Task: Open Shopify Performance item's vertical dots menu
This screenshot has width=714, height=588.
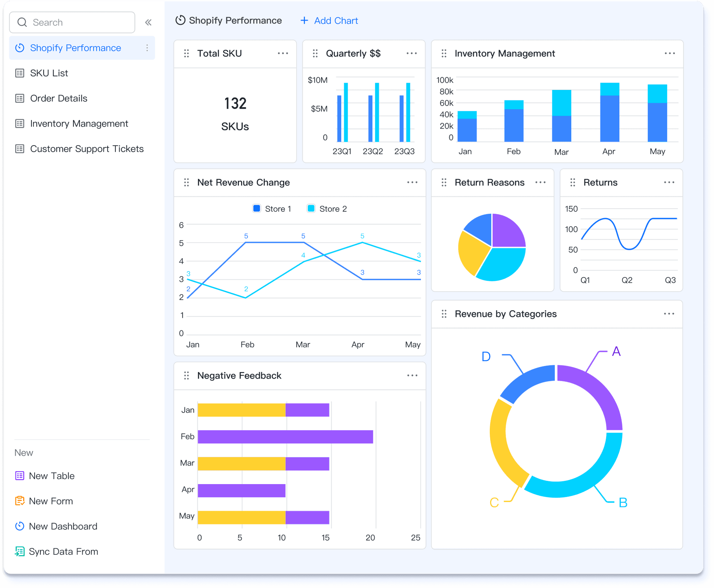Action: [x=147, y=48]
